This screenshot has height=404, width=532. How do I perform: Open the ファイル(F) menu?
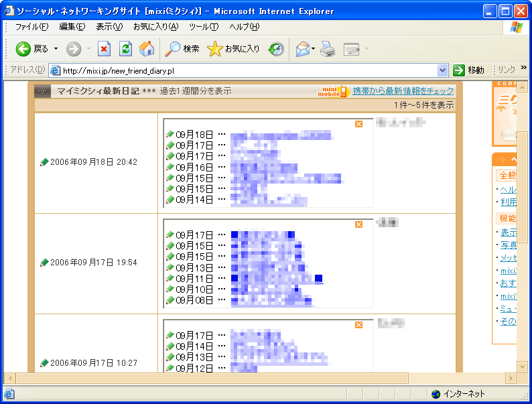coord(32,27)
